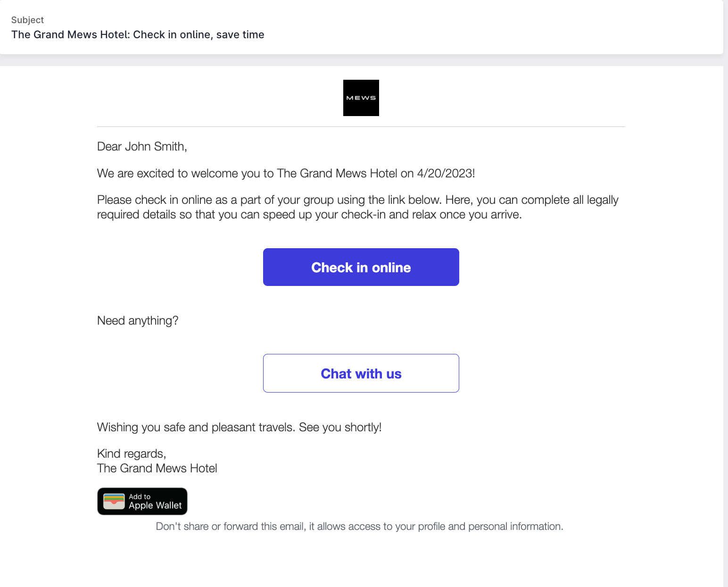Click the black MEWS logo image
This screenshot has width=728, height=587.
click(361, 98)
